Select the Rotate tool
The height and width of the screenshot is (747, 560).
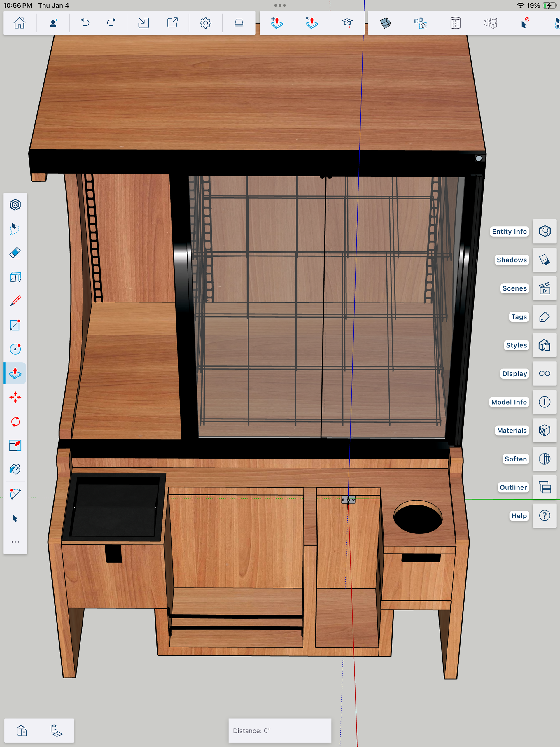tap(15, 421)
